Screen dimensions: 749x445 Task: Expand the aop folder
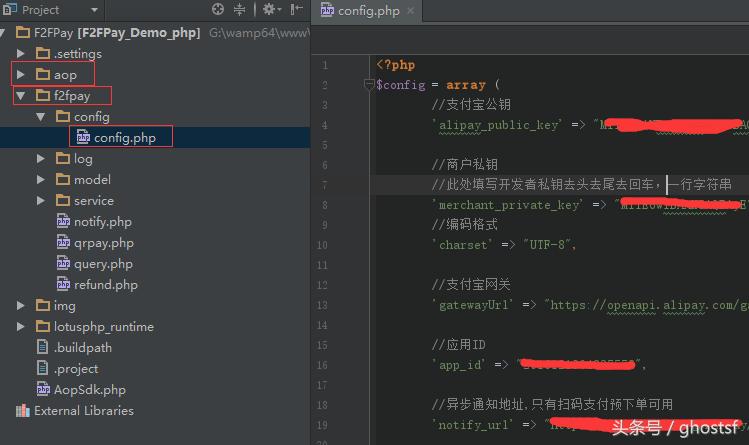tap(21, 75)
